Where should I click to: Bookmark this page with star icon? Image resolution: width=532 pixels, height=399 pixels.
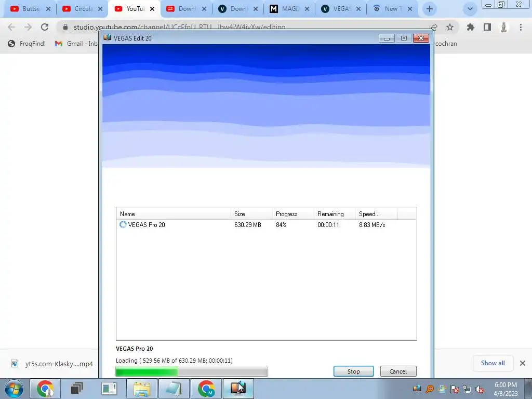(449, 27)
